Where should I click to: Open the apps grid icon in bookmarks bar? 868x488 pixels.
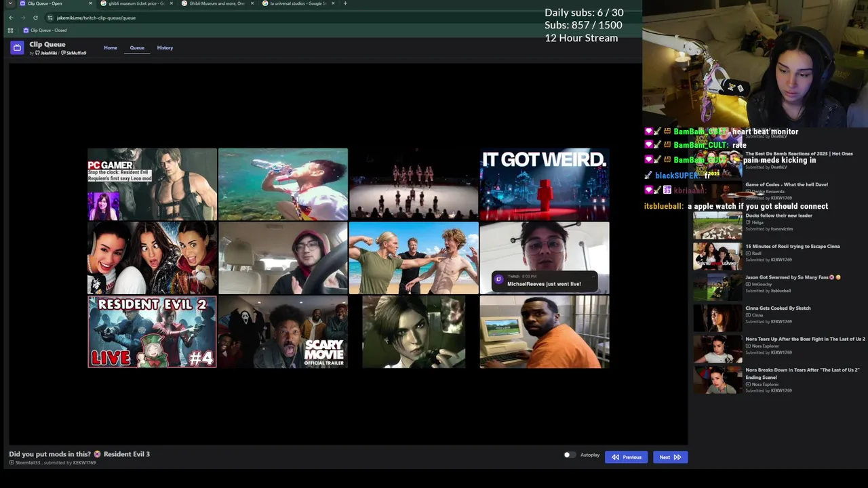(10, 30)
